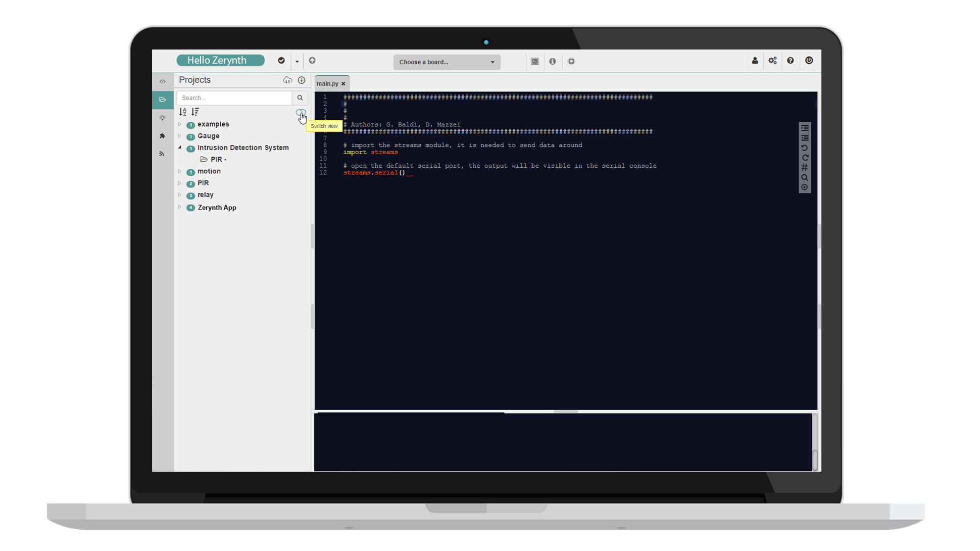This screenshot has width=980, height=551.
Task: Click the uplink upload arrow icon
Action: click(x=312, y=61)
